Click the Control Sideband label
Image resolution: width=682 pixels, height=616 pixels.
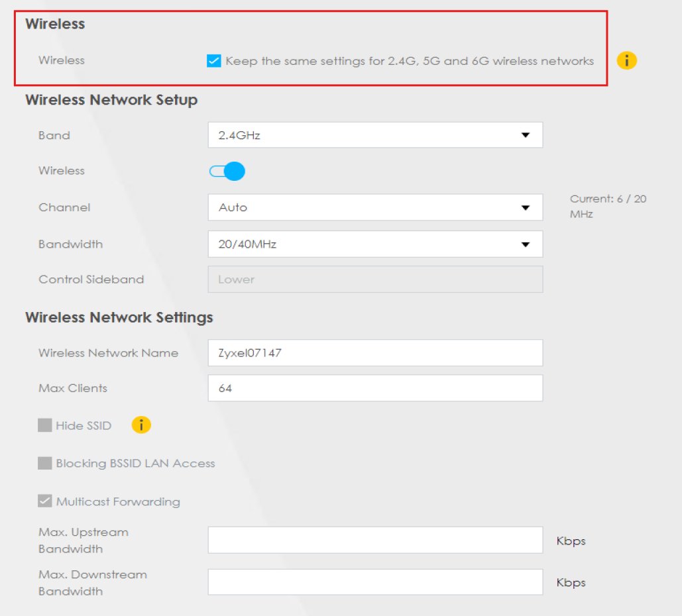click(x=91, y=279)
